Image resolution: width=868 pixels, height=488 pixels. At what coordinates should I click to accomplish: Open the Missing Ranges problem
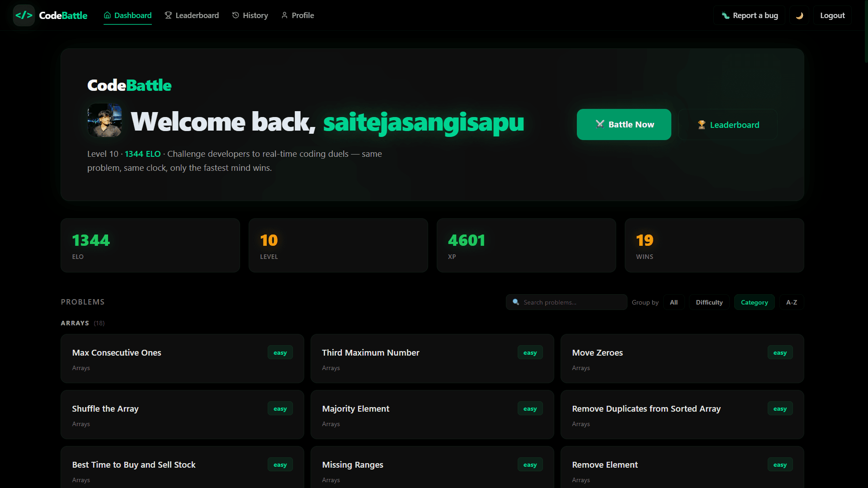[x=432, y=467]
